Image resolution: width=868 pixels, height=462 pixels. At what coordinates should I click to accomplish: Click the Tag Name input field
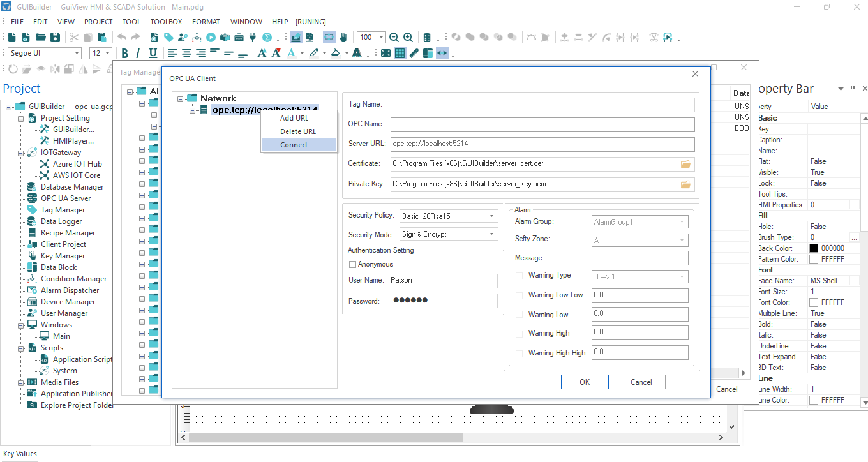click(542, 105)
